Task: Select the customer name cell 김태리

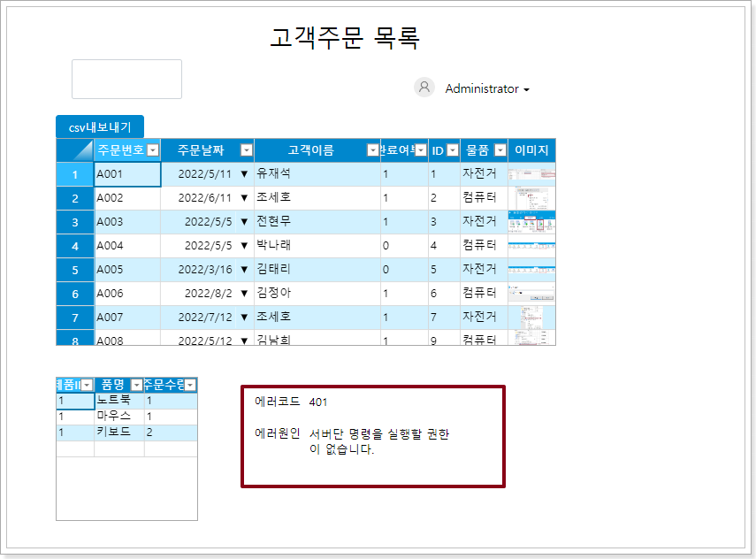Action: click(x=317, y=270)
